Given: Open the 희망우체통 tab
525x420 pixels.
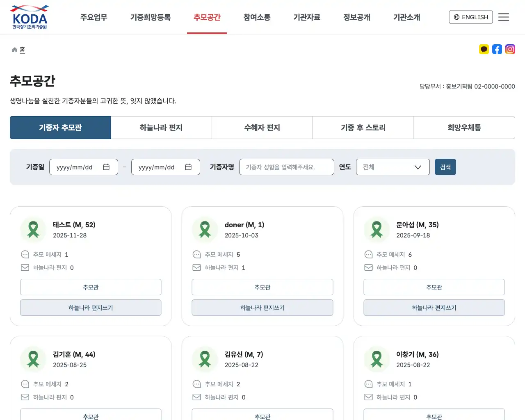Looking at the screenshot, I should 464,128.
